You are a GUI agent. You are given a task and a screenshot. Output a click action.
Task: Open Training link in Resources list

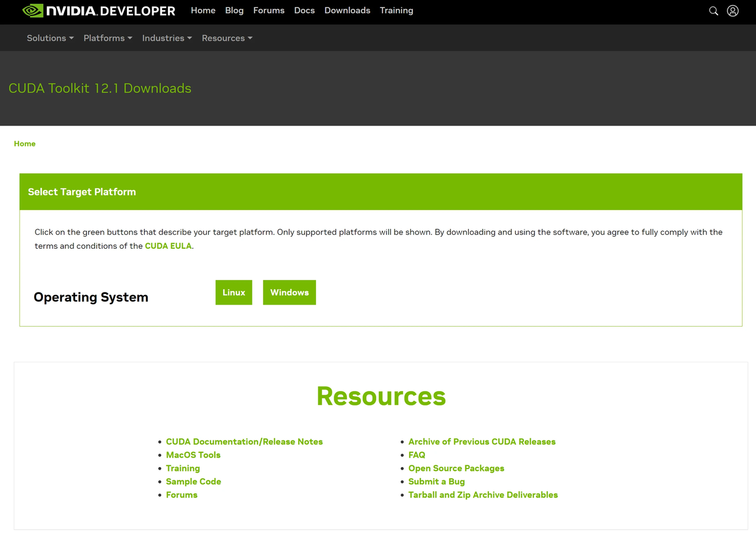(x=183, y=468)
